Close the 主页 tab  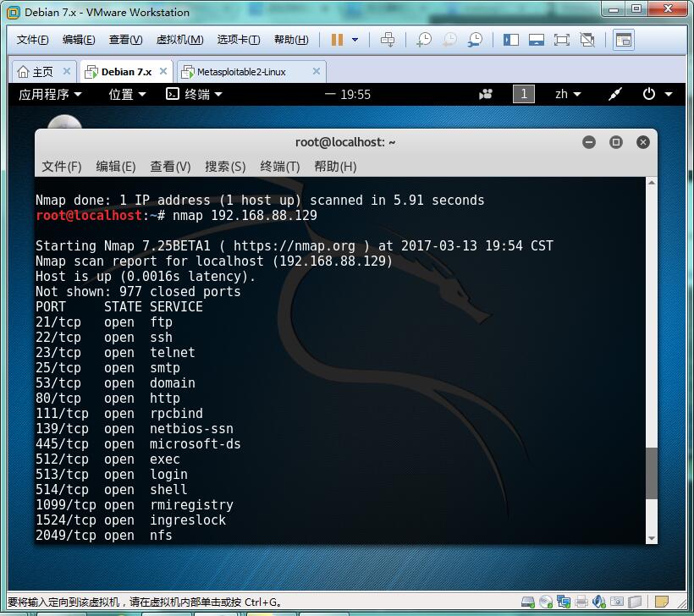pyautogui.click(x=67, y=71)
